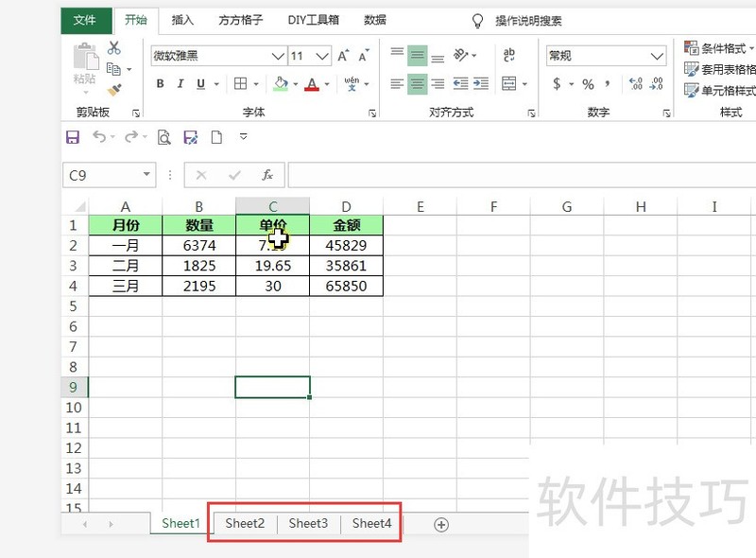Apply comma style number format

(x=608, y=84)
